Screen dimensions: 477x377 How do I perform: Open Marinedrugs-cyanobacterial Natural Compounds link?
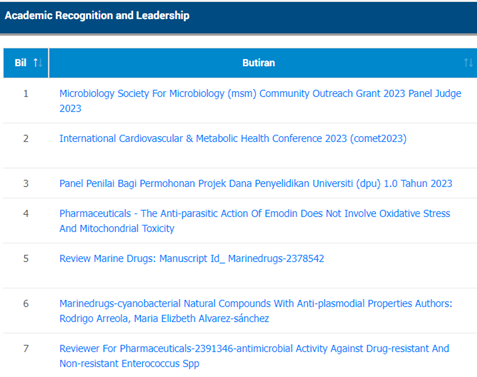click(x=256, y=311)
